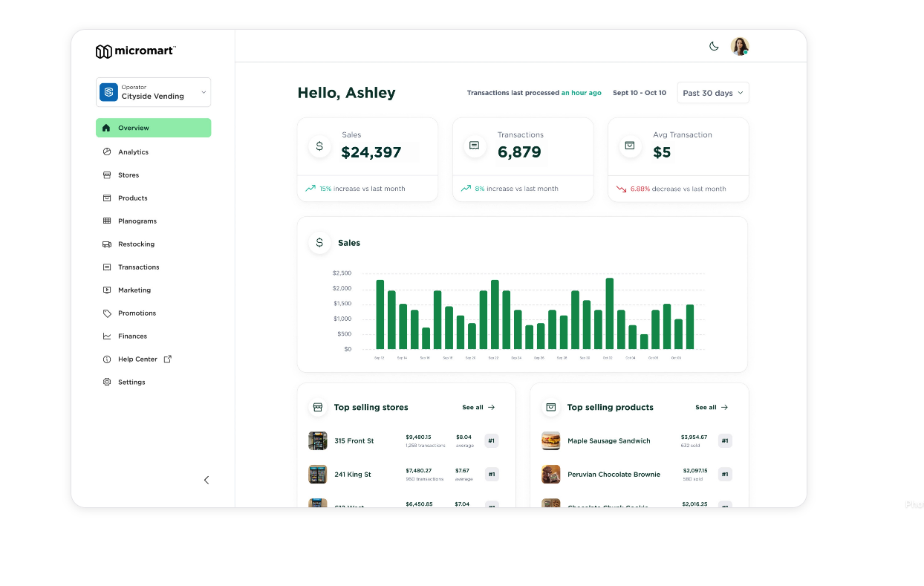Collapse the sidebar with the chevron
Screen dimensions: 924x586
(206, 480)
